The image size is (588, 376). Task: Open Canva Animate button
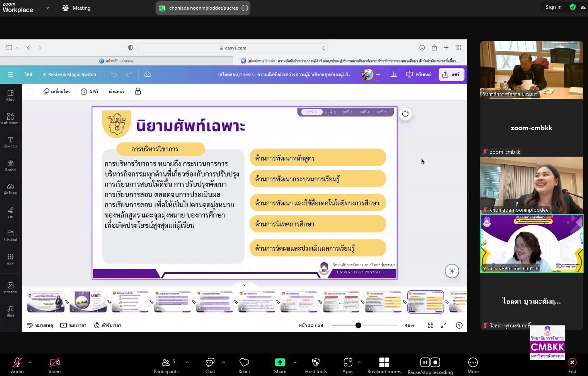point(57,92)
